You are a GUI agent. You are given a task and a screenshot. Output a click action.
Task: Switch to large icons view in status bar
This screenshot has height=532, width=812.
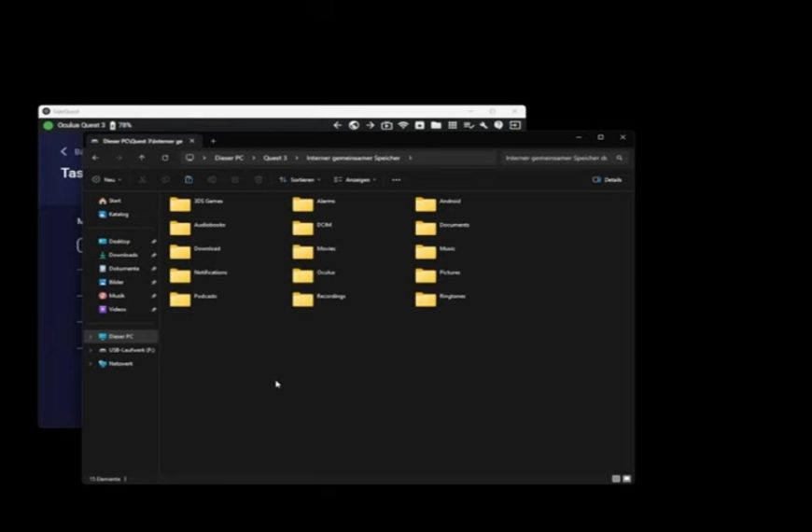click(627, 479)
